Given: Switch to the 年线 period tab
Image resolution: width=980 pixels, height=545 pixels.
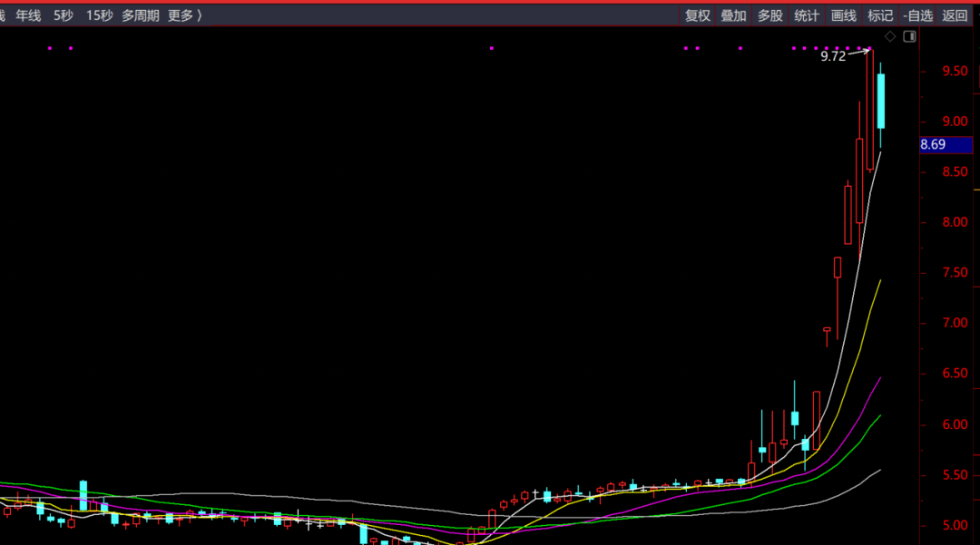Looking at the screenshot, I should coord(28,15).
